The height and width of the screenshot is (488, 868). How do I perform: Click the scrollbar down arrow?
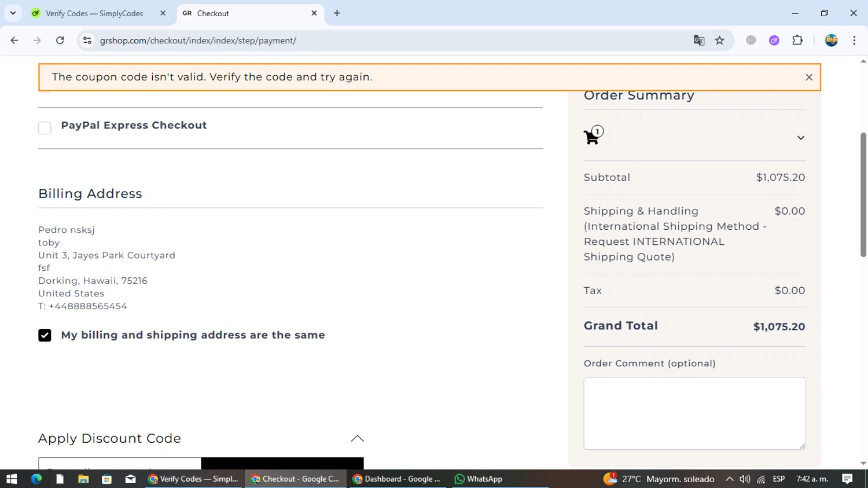point(863,464)
